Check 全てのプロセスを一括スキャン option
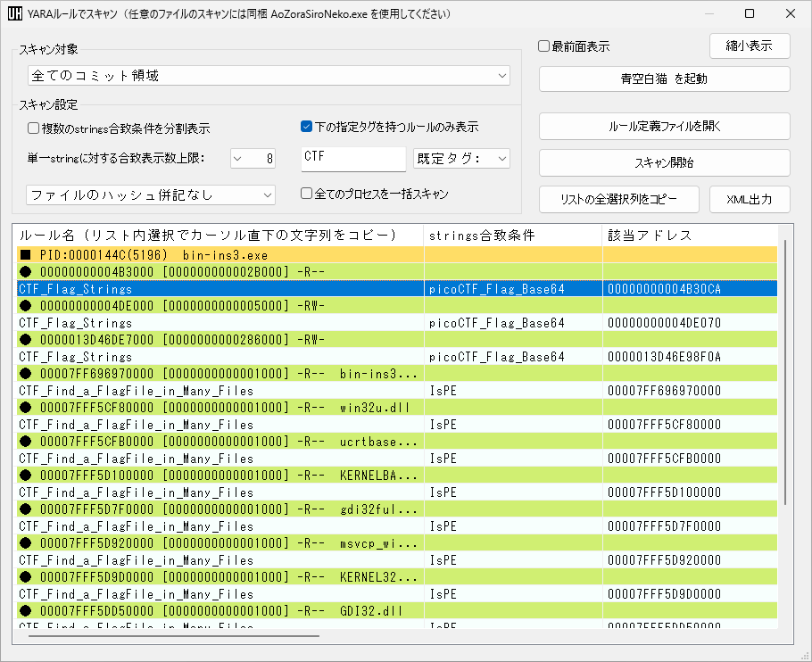 pos(306,194)
